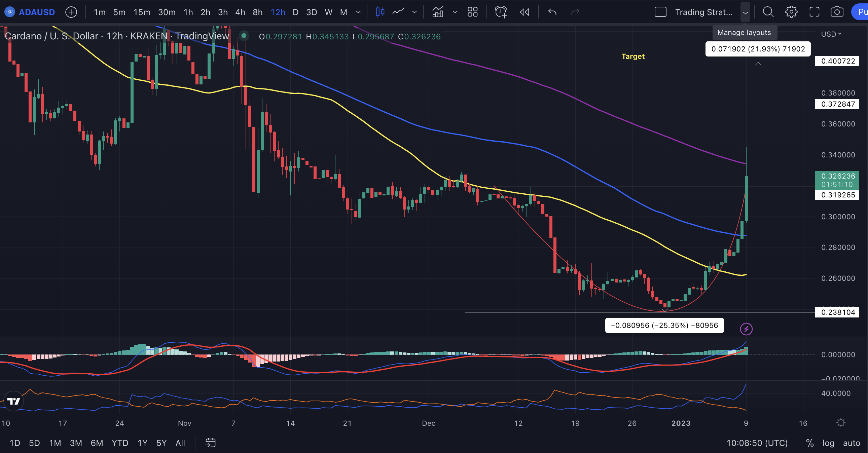Select the M monthly timeframe
This screenshot has height=453, width=868.
click(343, 12)
